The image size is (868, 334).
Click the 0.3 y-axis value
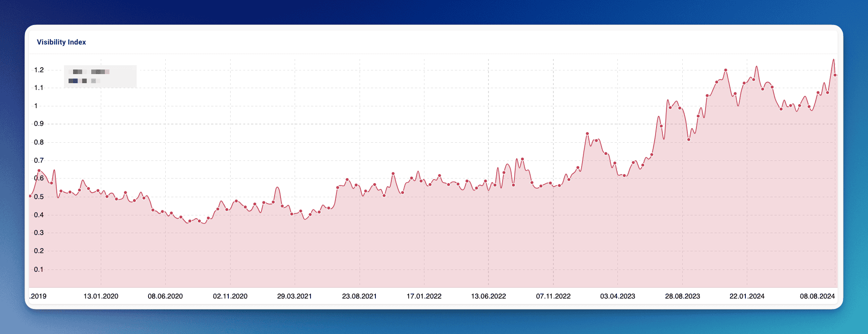[x=39, y=233]
